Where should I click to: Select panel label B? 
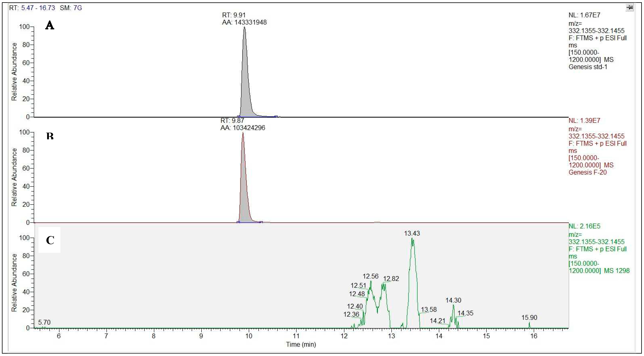click(50, 136)
